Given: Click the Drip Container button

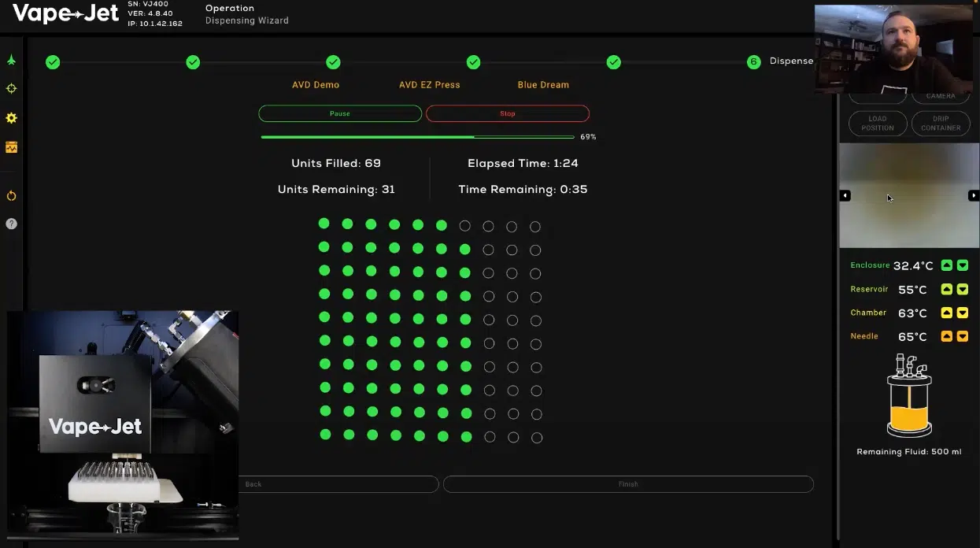Looking at the screenshot, I should [x=941, y=124].
